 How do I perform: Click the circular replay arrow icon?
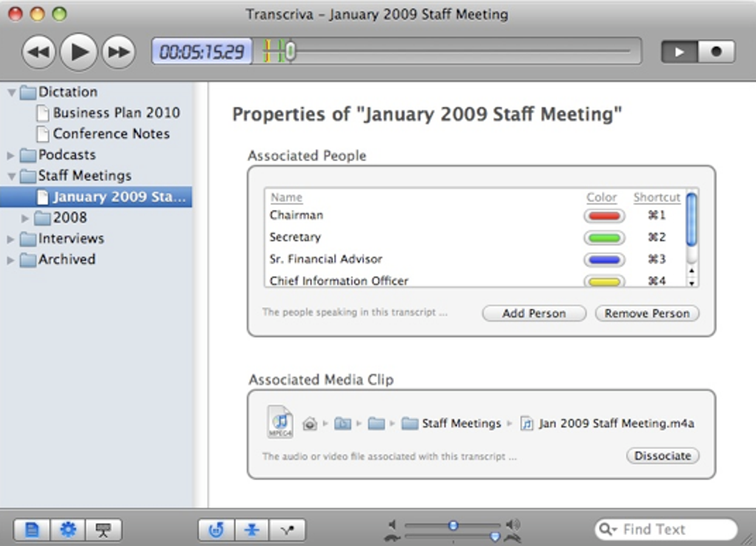(216, 530)
